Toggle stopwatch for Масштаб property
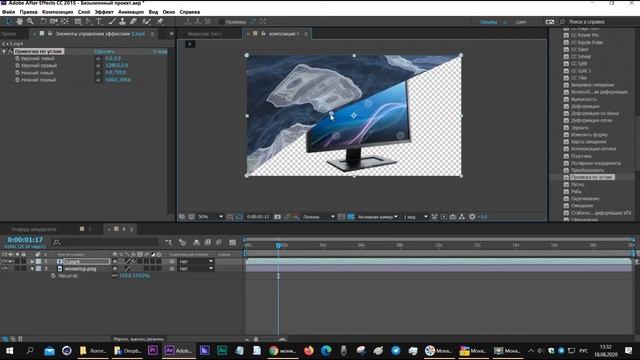The image size is (640, 360). tap(53, 276)
